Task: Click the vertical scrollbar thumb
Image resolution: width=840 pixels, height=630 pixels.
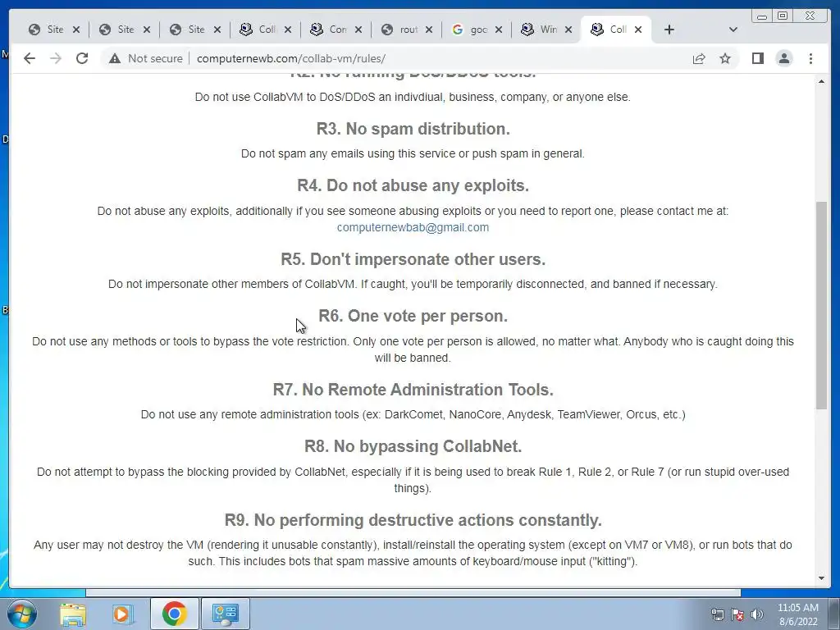Action: pos(821,305)
